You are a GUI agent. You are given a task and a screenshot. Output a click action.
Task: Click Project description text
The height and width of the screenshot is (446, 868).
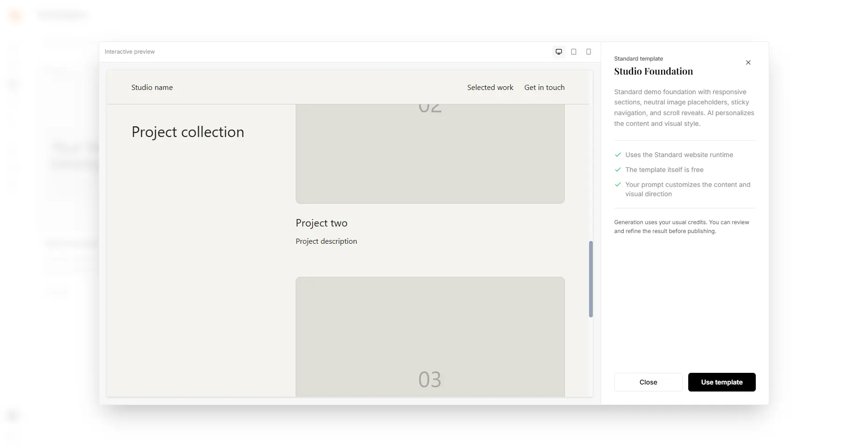[x=326, y=241]
